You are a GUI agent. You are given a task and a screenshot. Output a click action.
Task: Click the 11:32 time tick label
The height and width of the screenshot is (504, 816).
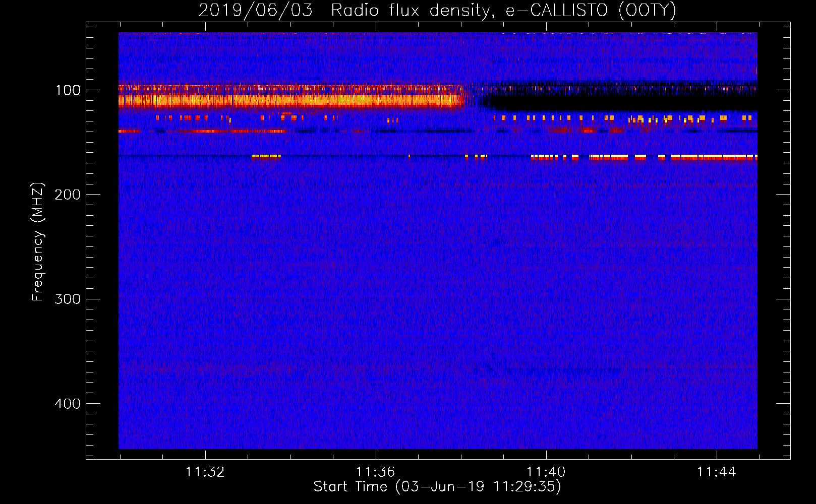205,472
